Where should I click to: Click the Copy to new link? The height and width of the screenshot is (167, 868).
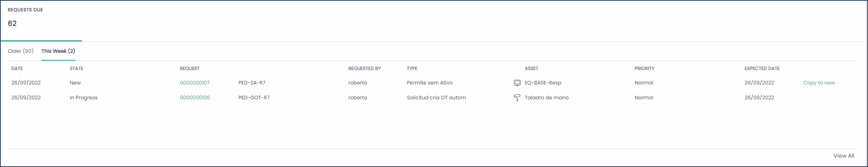click(x=819, y=83)
